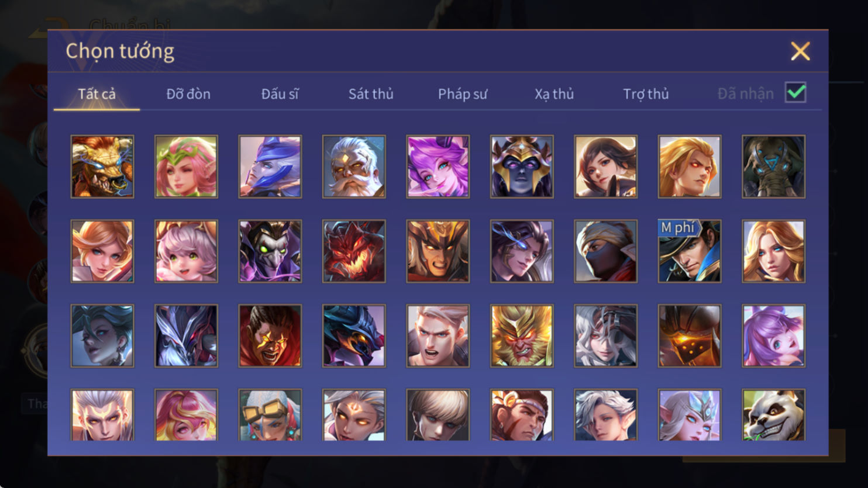Screen dimensions: 868x488
Task: Switch to the Trợ thủ tab
Action: (646, 94)
